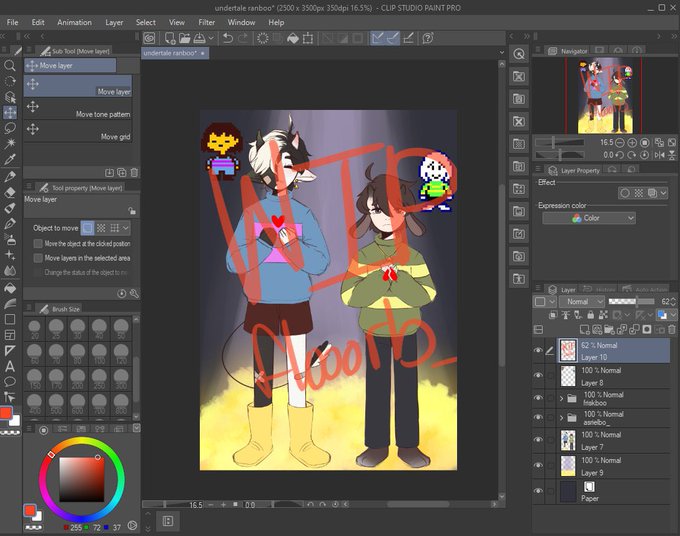Select brush size 100 preset
680x536 pixels.
click(99, 353)
